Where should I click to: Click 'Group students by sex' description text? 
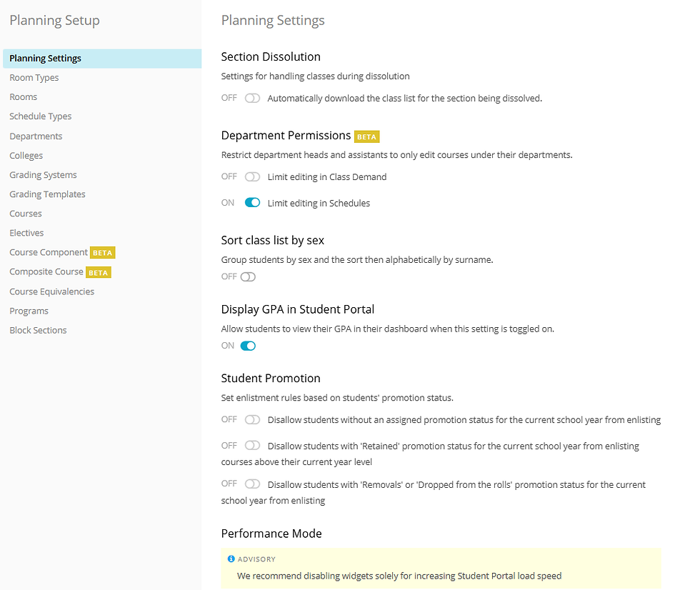tap(357, 260)
